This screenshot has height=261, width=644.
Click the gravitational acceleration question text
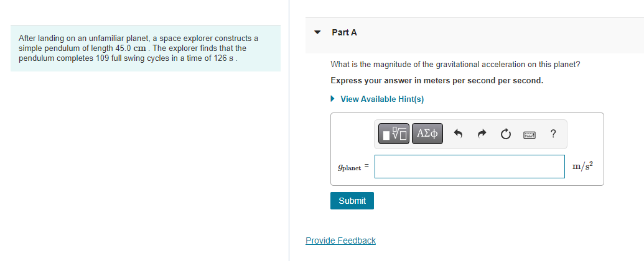(x=455, y=65)
